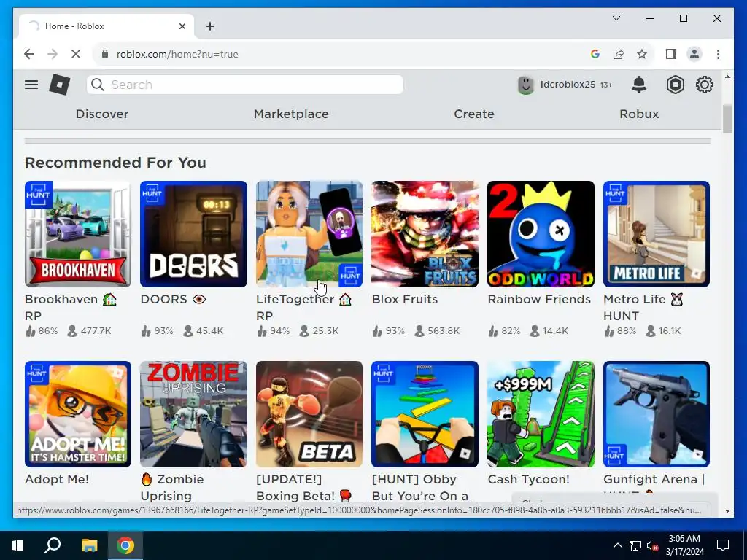The width and height of the screenshot is (747, 560).
Task: Open Roblox settings gear
Action: tap(704, 85)
